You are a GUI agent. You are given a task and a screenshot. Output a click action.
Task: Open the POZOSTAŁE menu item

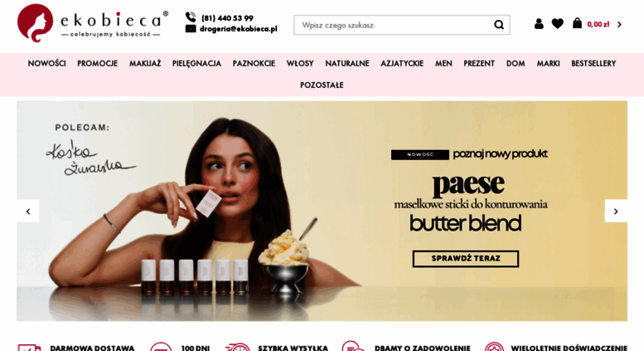(322, 85)
